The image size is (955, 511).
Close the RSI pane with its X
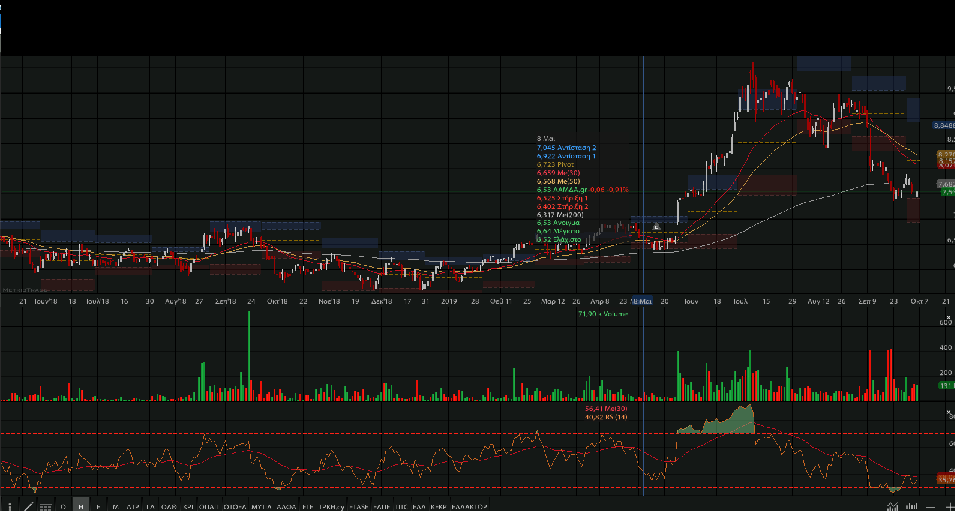click(x=949, y=412)
